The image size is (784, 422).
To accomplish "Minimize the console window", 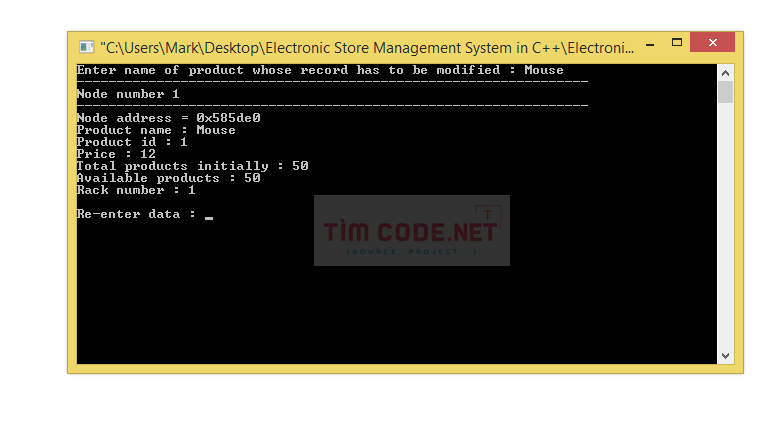I will [x=650, y=45].
